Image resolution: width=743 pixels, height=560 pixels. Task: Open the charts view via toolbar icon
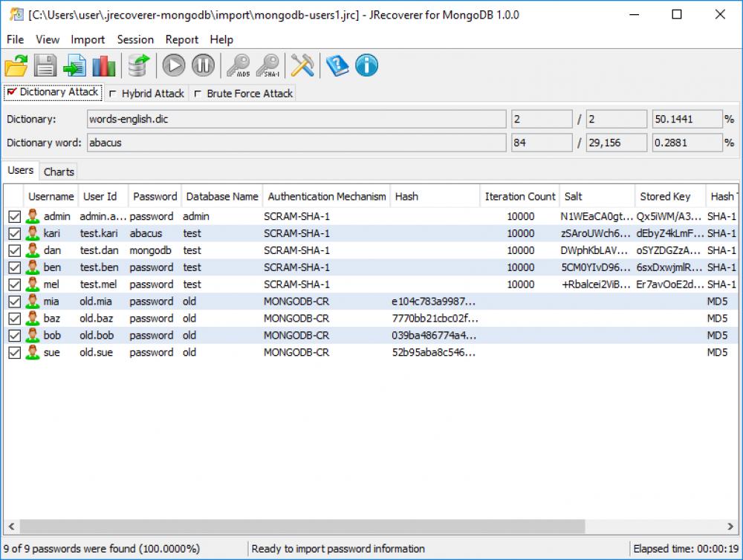103,65
